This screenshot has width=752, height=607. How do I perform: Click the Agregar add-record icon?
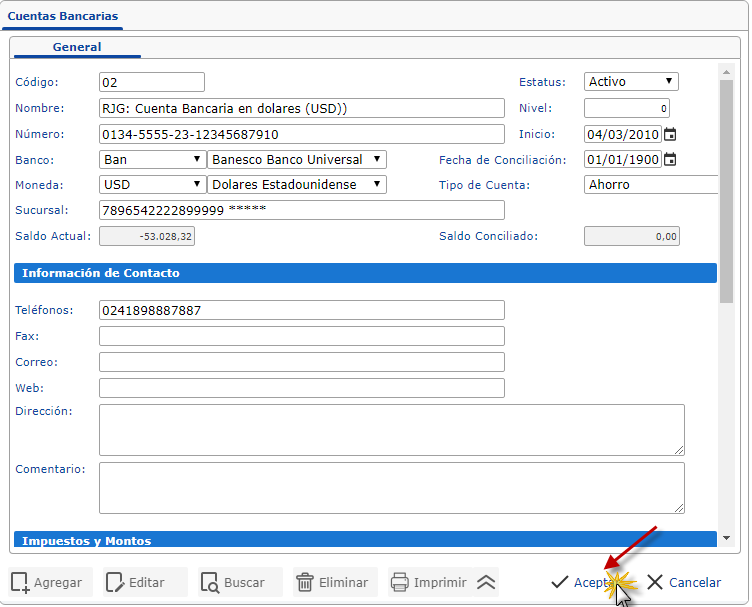[20, 582]
